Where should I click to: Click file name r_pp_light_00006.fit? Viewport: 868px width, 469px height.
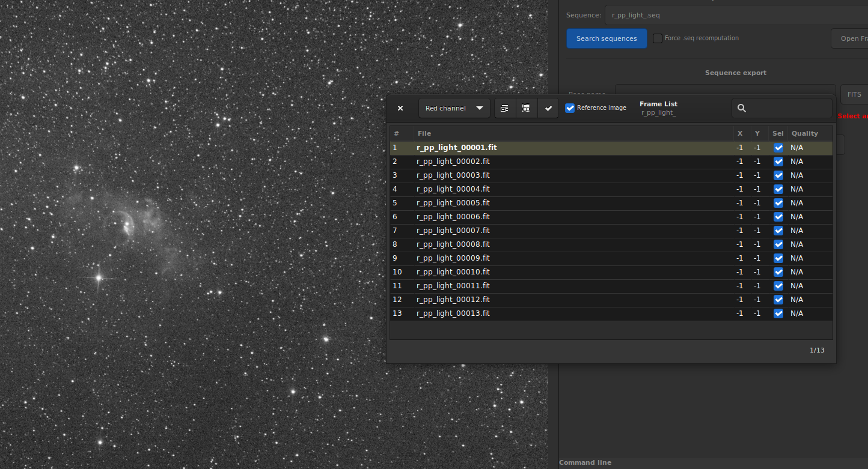(x=453, y=217)
